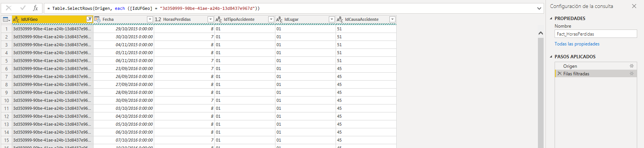The image size is (644, 148).
Task: Select the Filas filtradas step
Action: pos(596,74)
